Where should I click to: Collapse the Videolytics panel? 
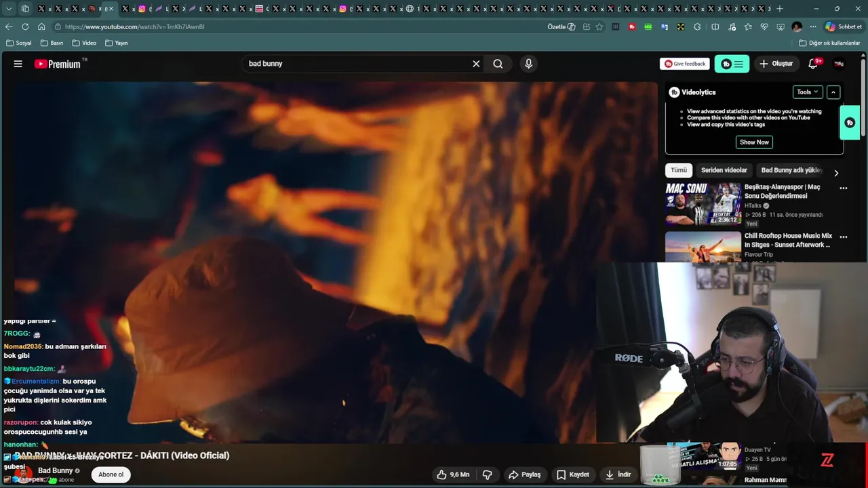coord(833,92)
